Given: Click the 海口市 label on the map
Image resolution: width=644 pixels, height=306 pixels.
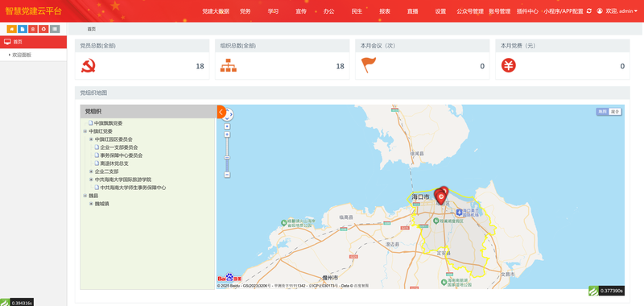Looking at the screenshot, I should [x=421, y=197].
